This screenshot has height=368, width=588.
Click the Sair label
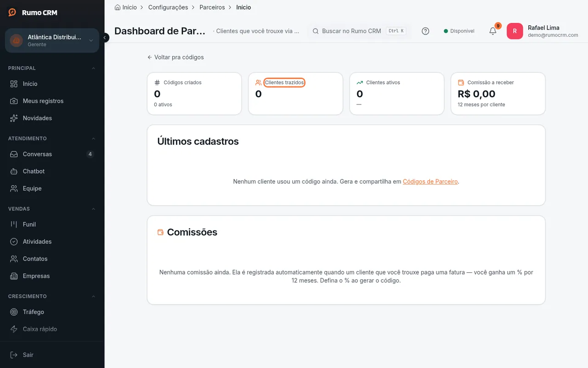tap(28, 355)
